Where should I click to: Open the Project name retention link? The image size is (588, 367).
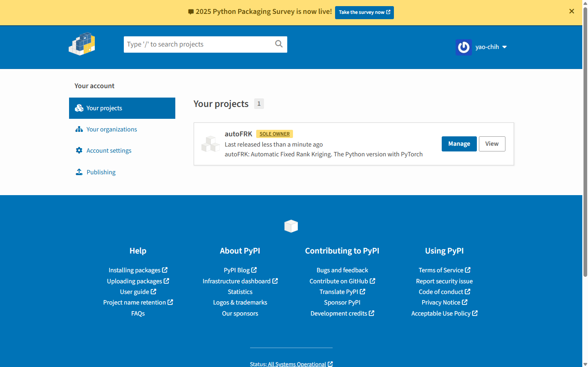138,302
